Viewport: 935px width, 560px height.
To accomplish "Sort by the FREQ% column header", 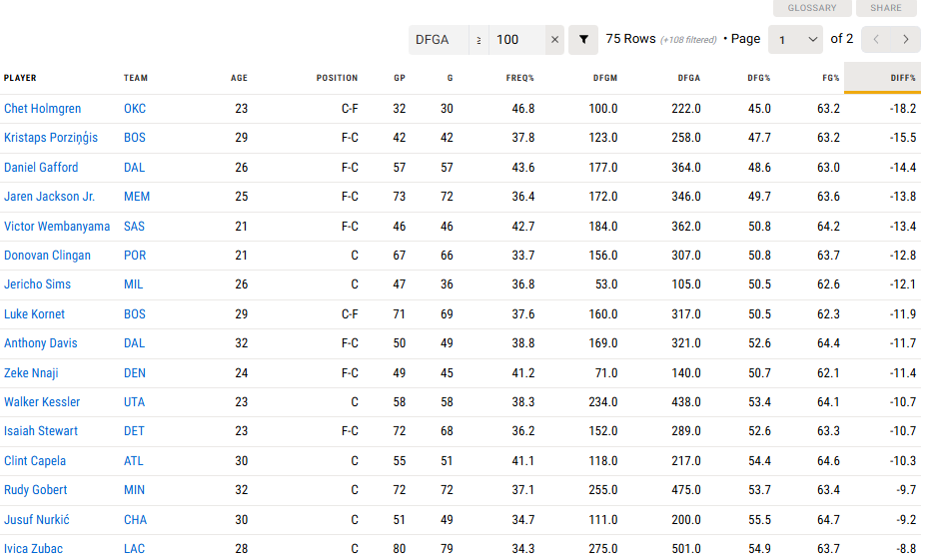I will tap(520, 78).
